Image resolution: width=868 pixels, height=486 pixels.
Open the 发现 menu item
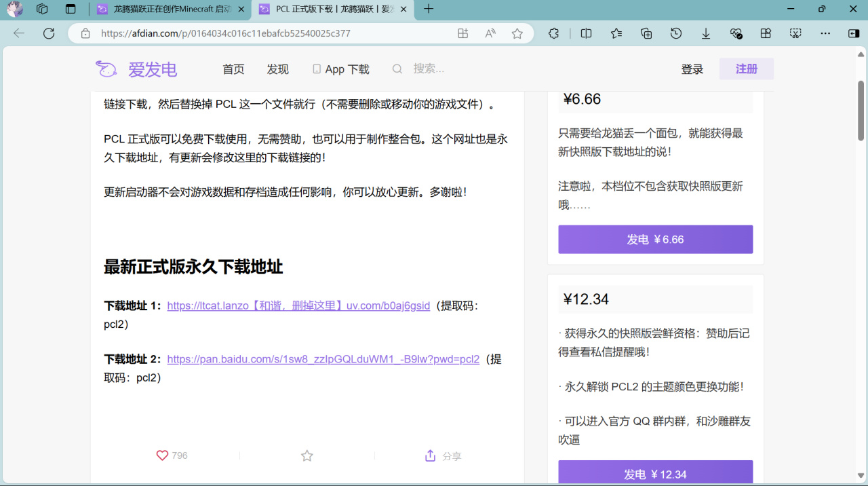(277, 69)
